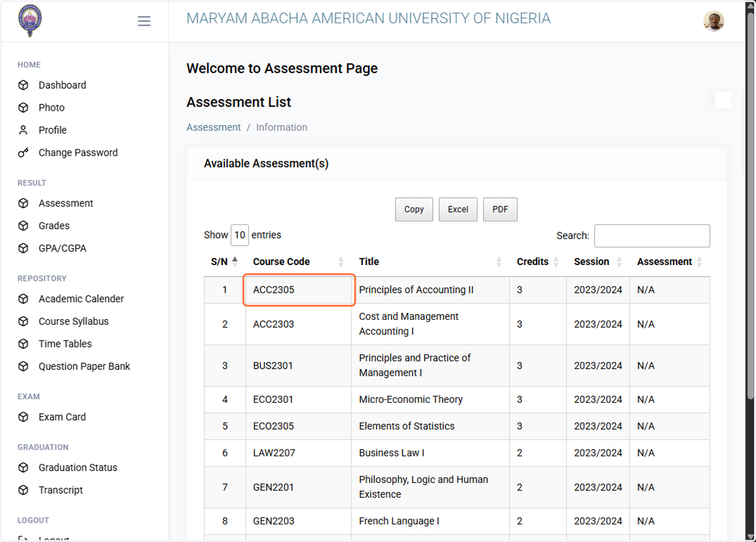Click title Elements of Statistics
The width and height of the screenshot is (756, 542).
point(407,426)
